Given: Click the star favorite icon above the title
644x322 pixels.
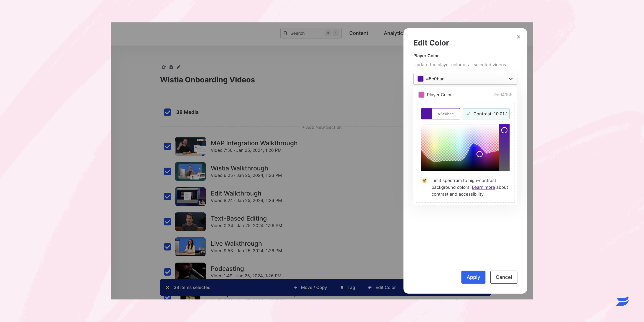Looking at the screenshot, I should click(x=164, y=67).
